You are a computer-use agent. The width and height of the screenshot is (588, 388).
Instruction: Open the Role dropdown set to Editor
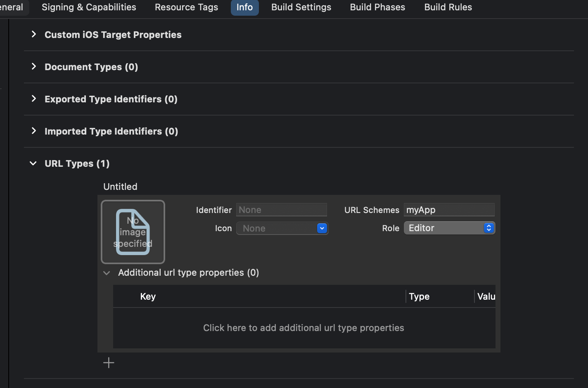coord(449,228)
